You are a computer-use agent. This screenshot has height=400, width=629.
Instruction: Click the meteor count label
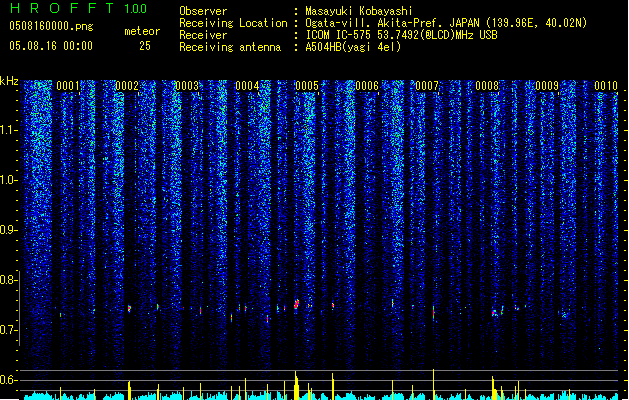[142, 31]
